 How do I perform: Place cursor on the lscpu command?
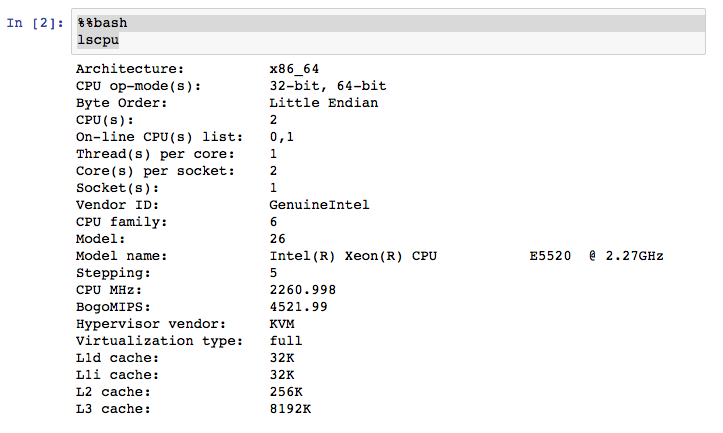coord(98,40)
